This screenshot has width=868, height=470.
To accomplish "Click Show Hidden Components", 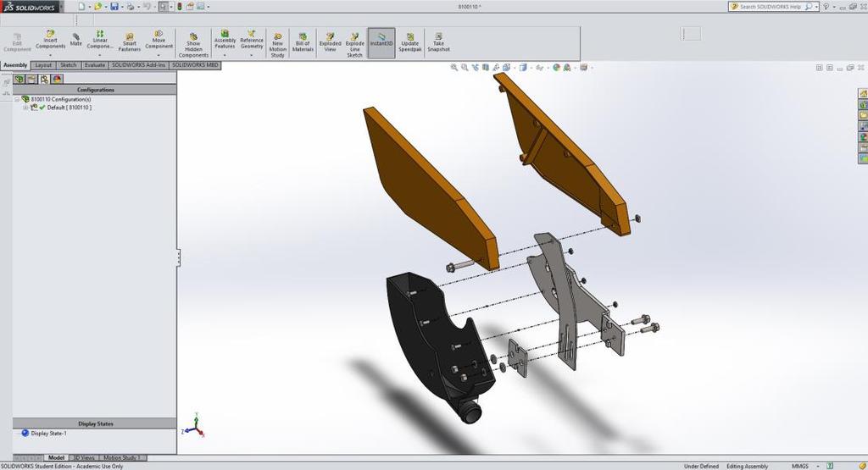I will point(194,44).
